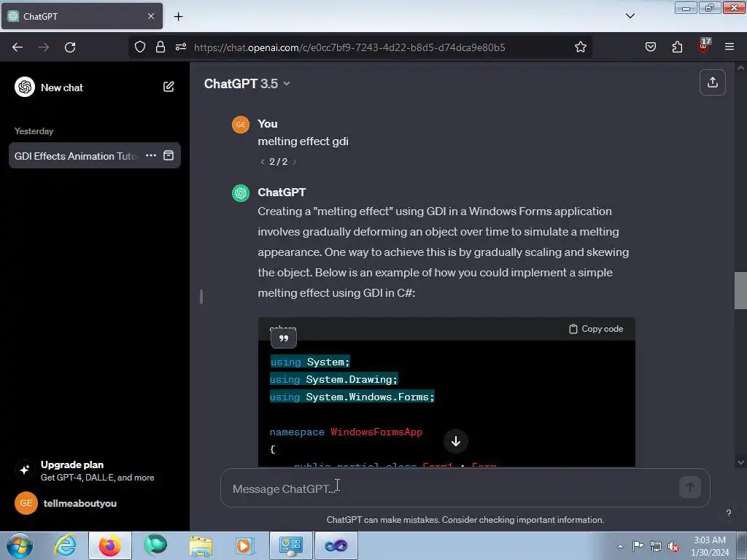Viewport: 747px width, 560px height.
Task: Click the green sphere app in taskbar
Action: (155, 545)
